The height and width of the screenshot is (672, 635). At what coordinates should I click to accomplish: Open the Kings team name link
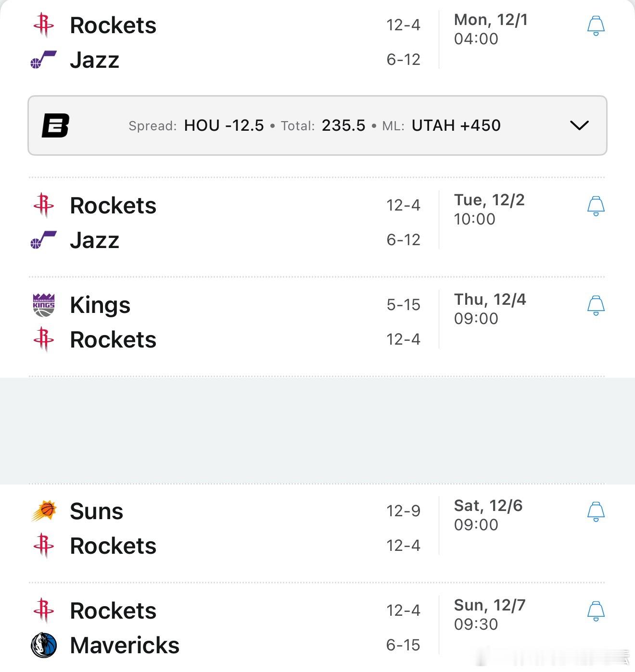point(100,305)
